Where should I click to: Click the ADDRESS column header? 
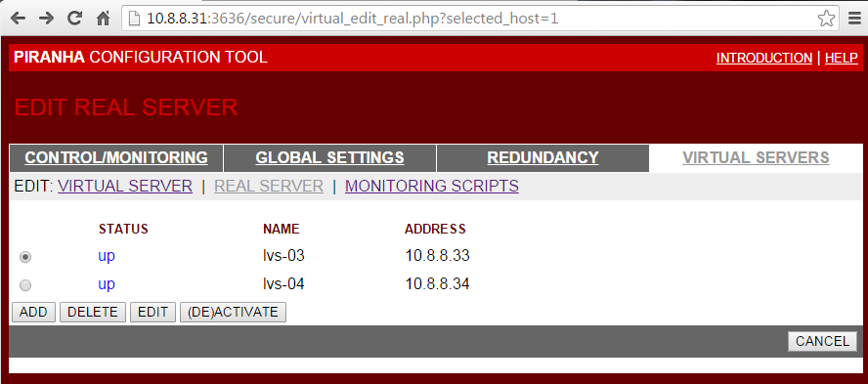click(435, 229)
